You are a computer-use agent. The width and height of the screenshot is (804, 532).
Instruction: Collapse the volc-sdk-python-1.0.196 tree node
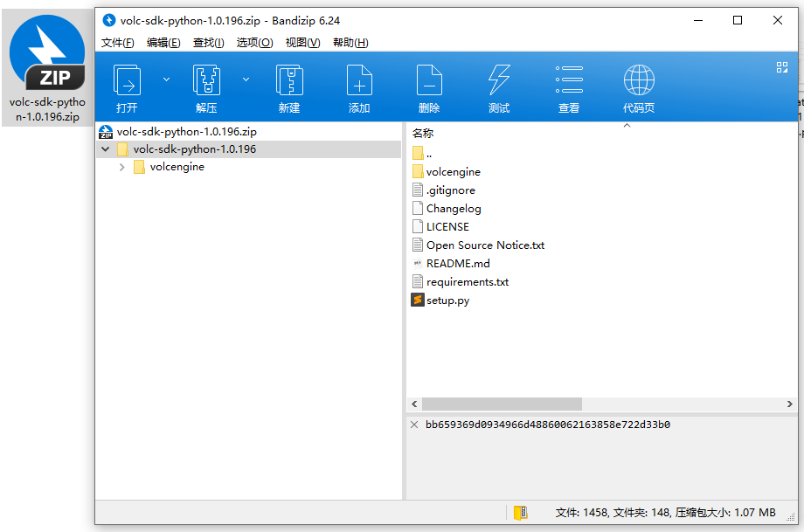(106, 149)
